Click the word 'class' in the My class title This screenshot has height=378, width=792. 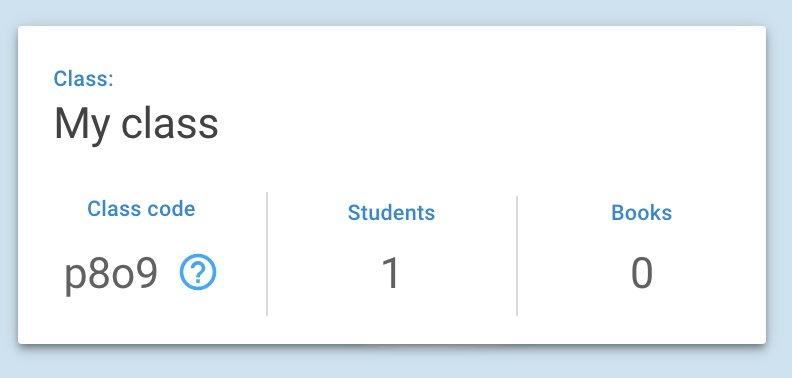point(170,124)
